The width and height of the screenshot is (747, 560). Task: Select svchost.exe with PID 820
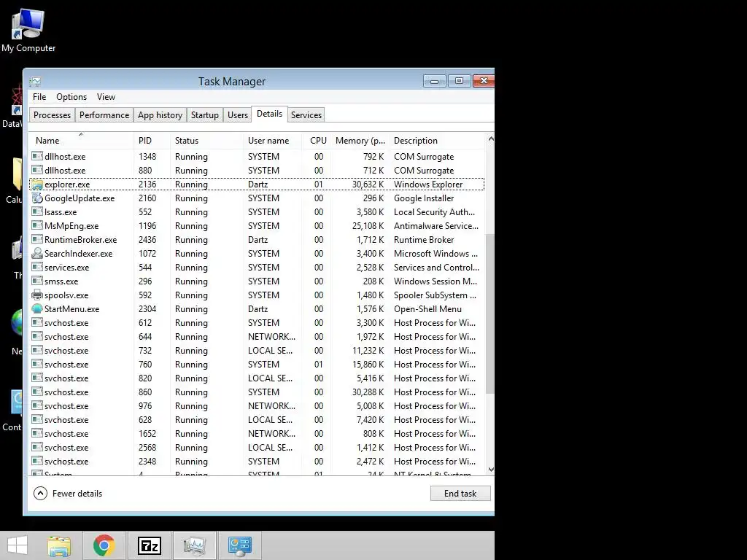[258, 378]
